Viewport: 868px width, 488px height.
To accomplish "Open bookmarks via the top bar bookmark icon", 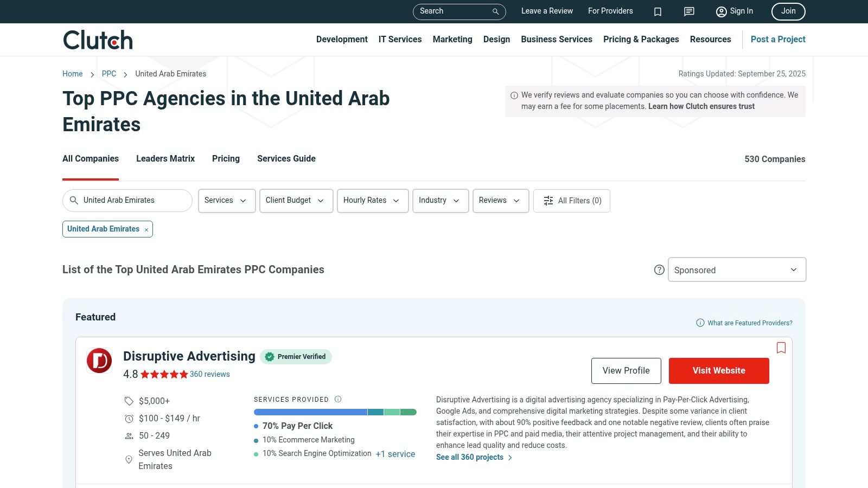I will [x=658, y=11].
